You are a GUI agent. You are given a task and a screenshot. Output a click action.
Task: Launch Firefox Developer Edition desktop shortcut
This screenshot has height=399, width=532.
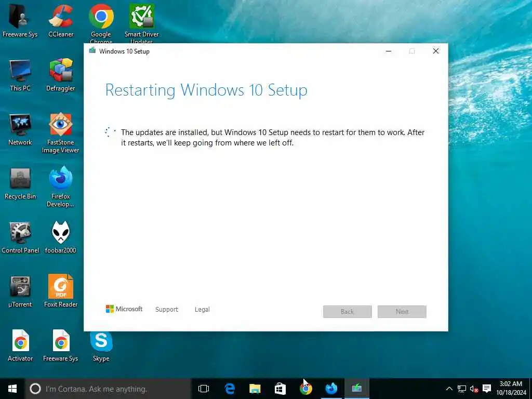coord(60,187)
